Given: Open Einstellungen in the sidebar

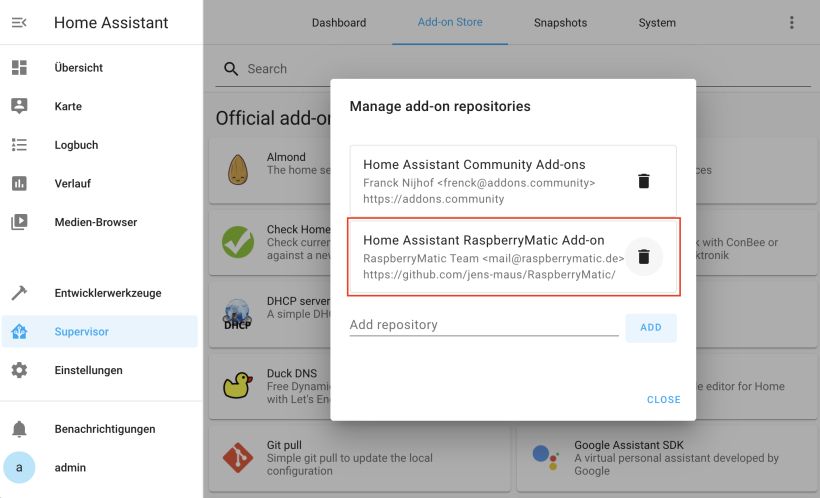Looking at the screenshot, I should click(x=99, y=370).
